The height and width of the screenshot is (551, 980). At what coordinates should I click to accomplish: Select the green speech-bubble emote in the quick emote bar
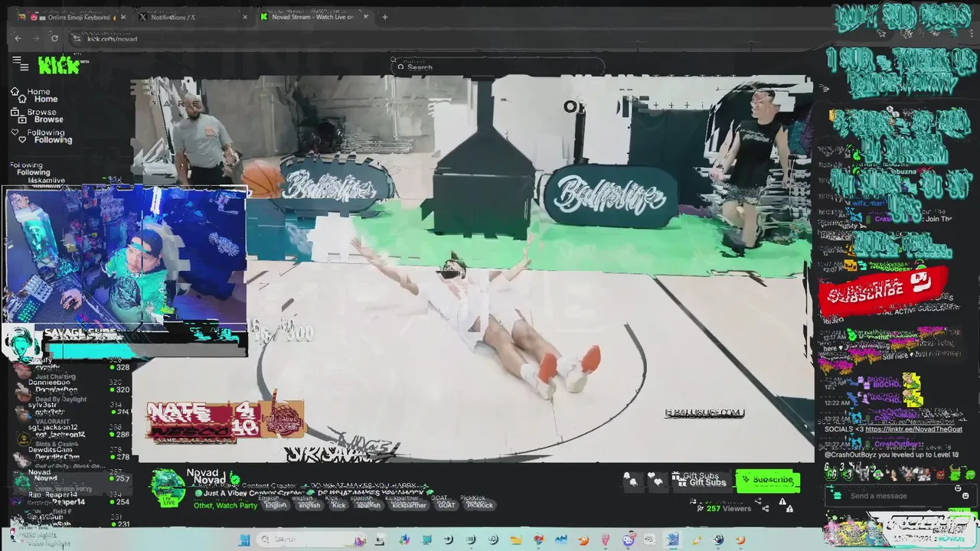[971, 474]
